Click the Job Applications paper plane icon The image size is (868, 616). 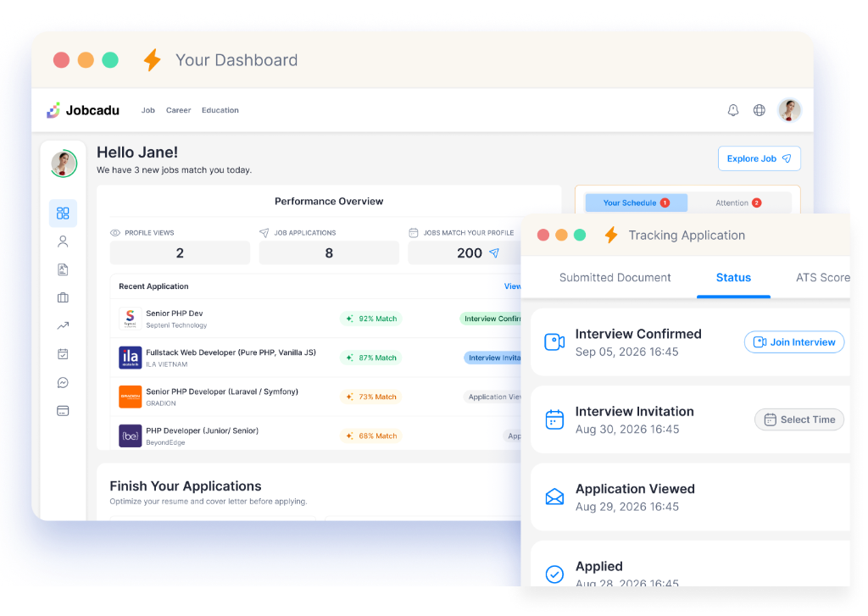264,233
